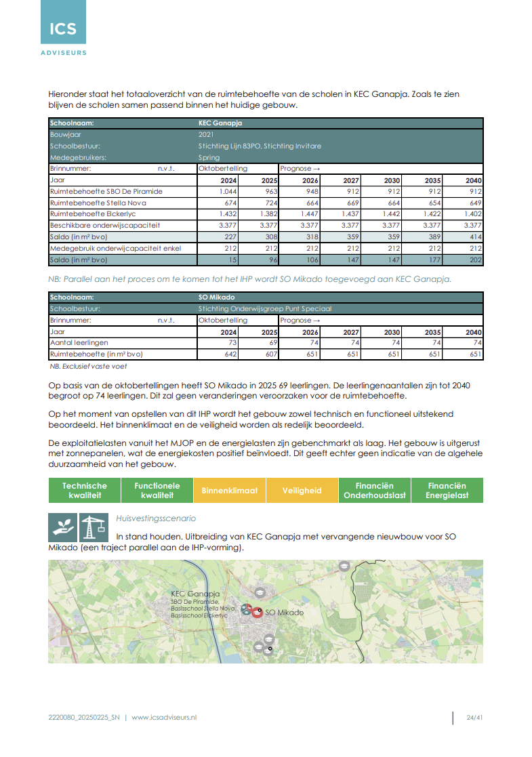Select the teal KEC Ganapja map marker
The width and height of the screenshot is (532, 757).
coord(246,609)
